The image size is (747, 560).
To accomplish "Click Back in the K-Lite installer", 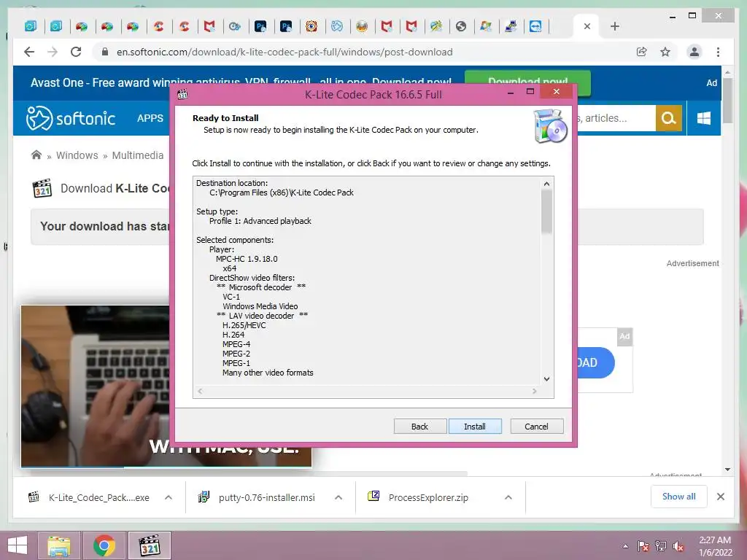I will (x=419, y=426).
